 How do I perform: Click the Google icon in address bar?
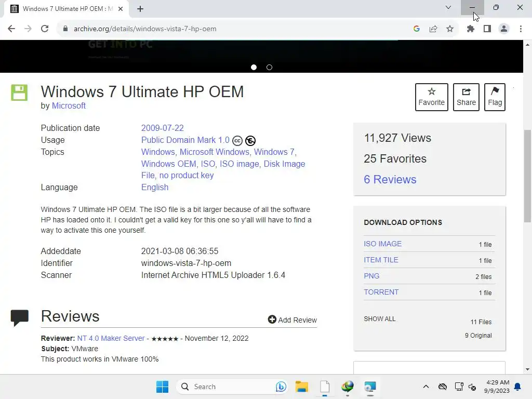tap(417, 29)
